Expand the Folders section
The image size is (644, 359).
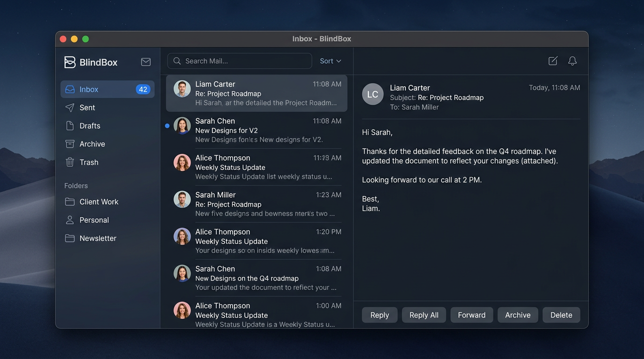[76, 186]
